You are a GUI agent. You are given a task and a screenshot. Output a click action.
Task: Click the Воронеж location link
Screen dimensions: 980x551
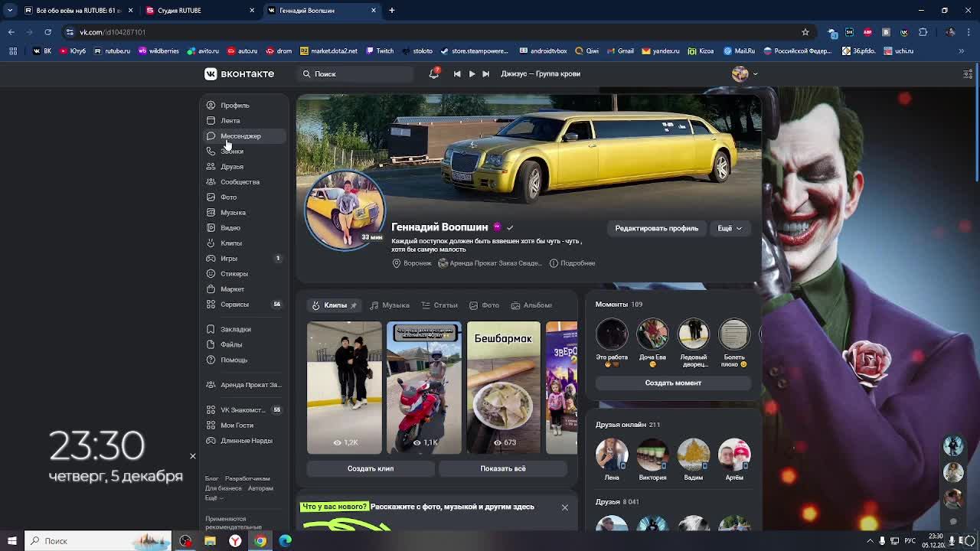tap(412, 263)
